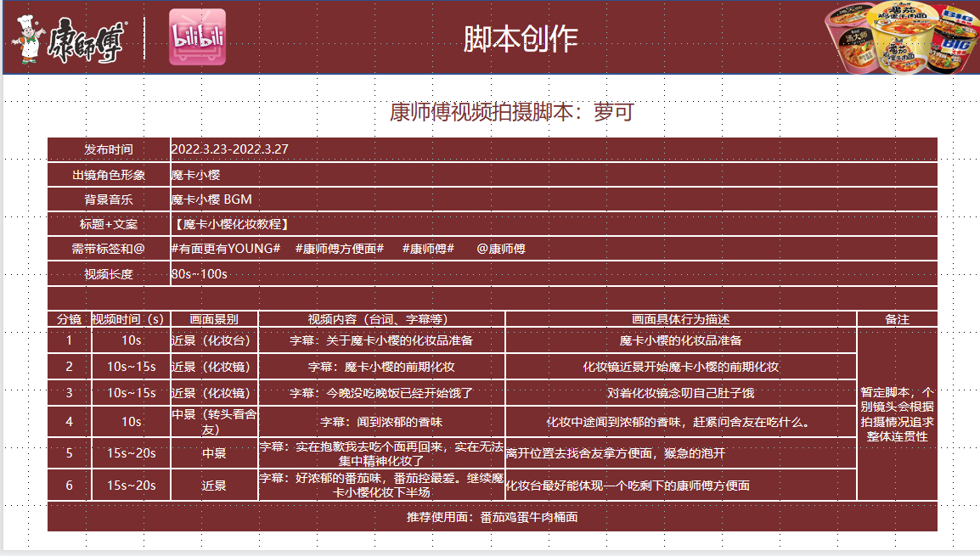Select the description cell 魔卡小樱的化妆品准备

[x=680, y=340]
